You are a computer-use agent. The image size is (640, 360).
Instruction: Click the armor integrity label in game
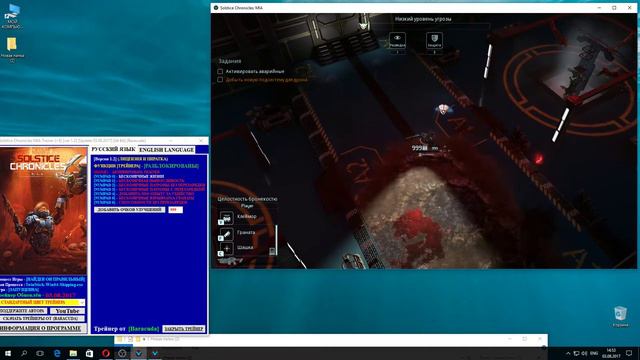pyautogui.click(x=247, y=199)
